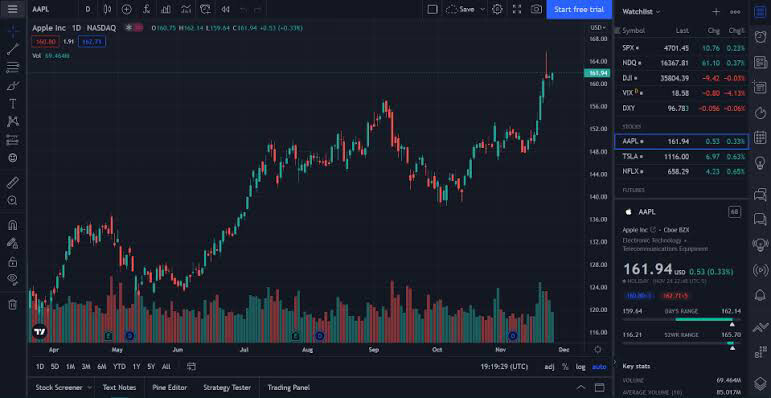The height and width of the screenshot is (398, 771).
Task: Open financials bar chart icon
Action: pos(166,9)
